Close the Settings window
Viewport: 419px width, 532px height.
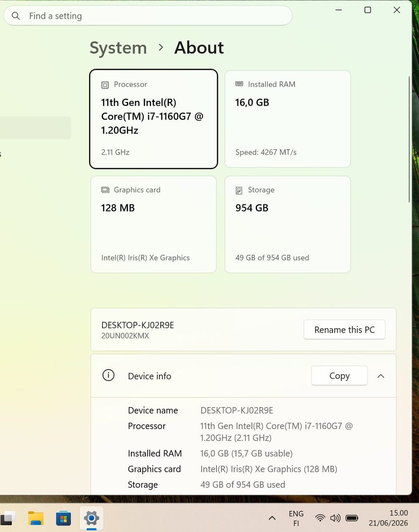(x=397, y=10)
